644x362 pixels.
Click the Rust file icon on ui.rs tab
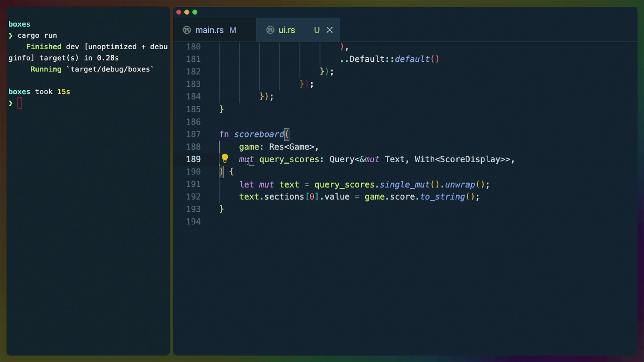tap(270, 30)
